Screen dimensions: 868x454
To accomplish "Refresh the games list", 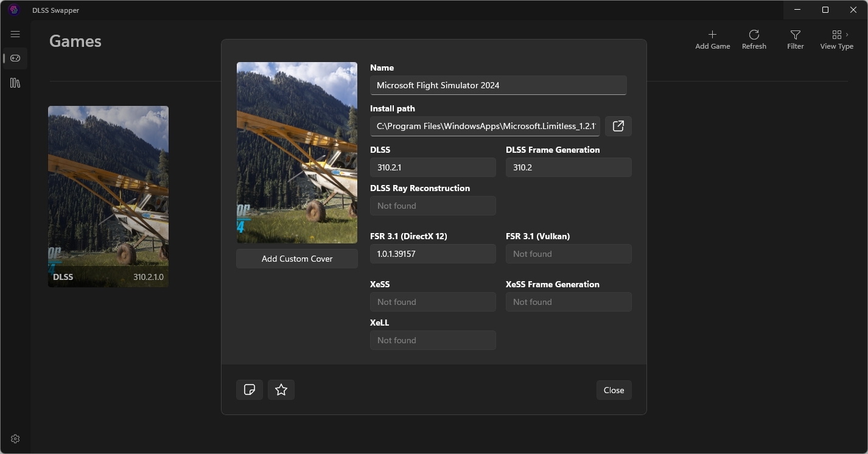I will 754,40.
